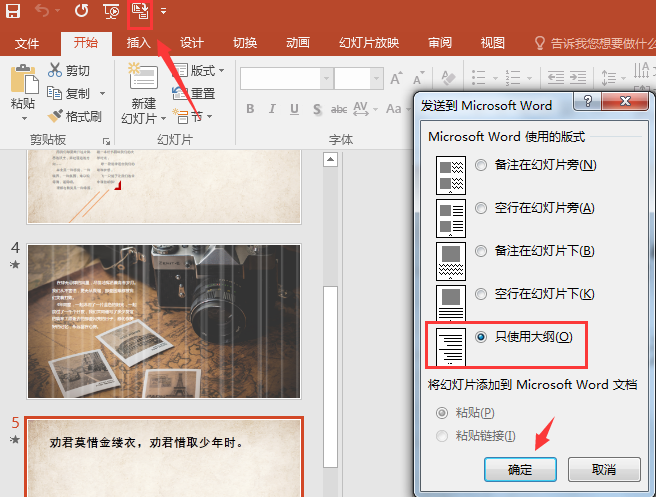Select 备注在幻灯片旁(N) radio option
The height and width of the screenshot is (497, 656).
pos(481,165)
